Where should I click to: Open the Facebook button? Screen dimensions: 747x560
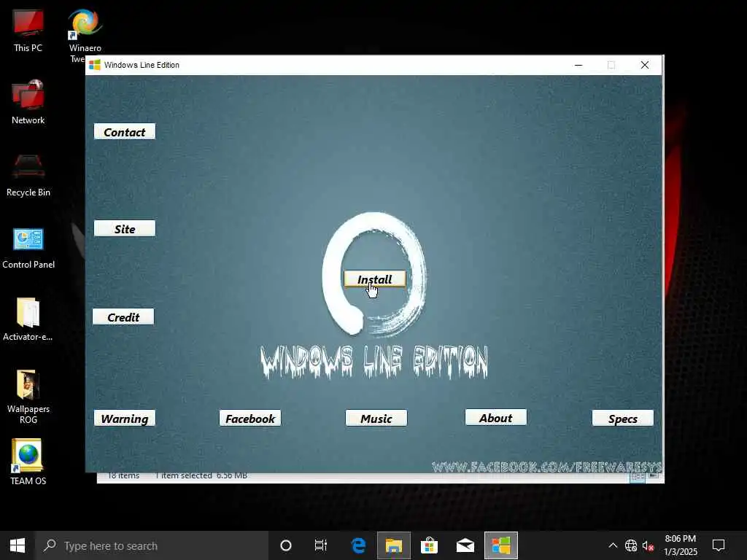(250, 418)
